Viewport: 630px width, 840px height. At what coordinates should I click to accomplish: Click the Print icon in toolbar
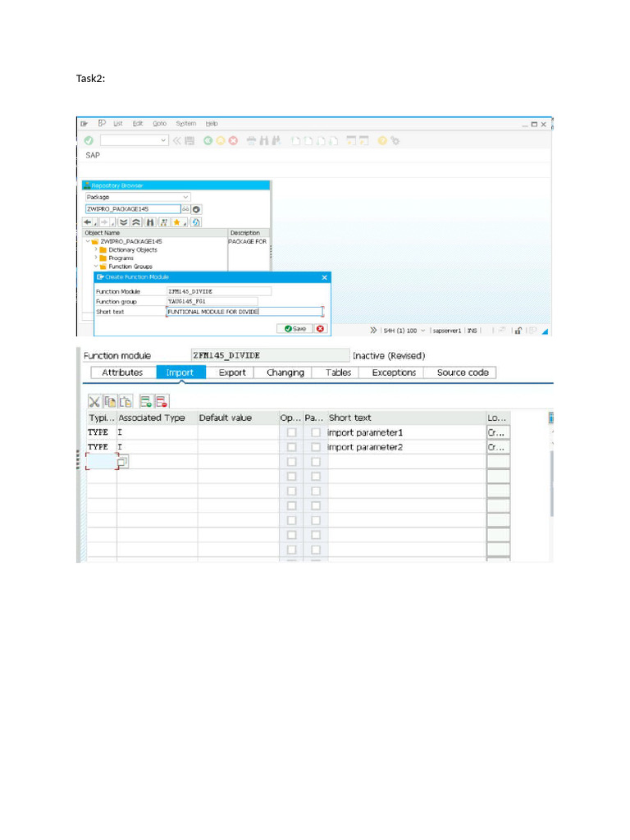pos(251,141)
